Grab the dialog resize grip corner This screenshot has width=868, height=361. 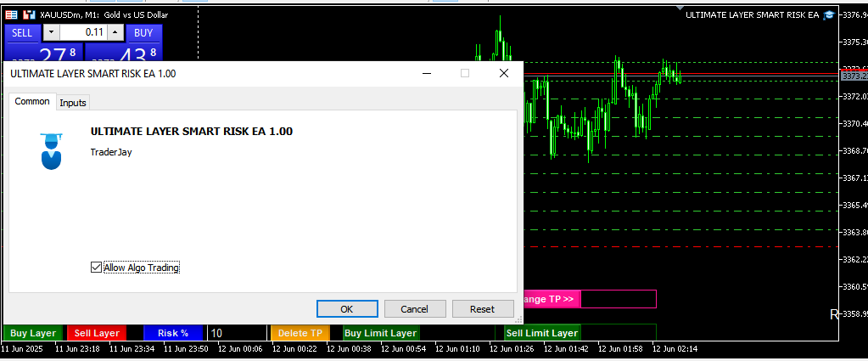pos(519,320)
